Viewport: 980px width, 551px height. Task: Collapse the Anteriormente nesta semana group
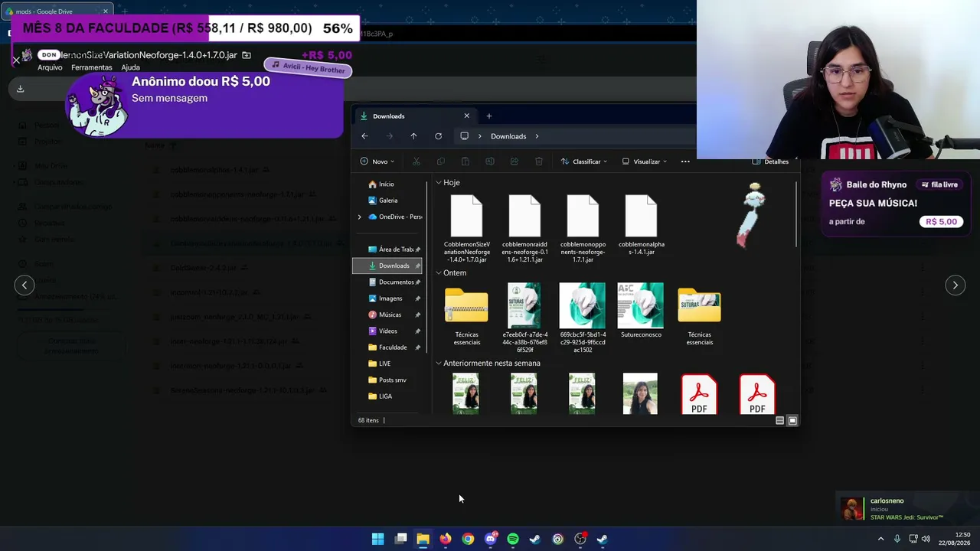click(x=439, y=364)
